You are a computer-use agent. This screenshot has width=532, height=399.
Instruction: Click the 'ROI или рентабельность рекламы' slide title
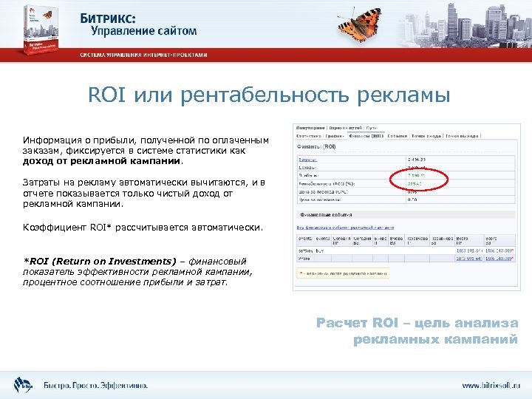pyautogui.click(x=269, y=95)
